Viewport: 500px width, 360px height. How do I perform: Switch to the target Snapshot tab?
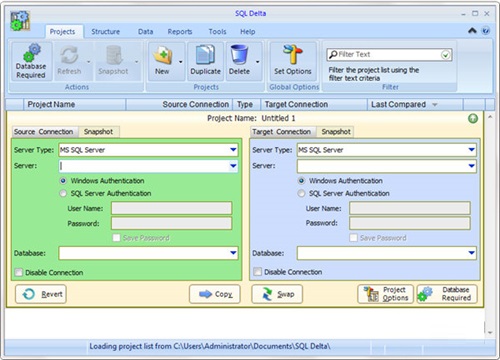pyautogui.click(x=336, y=132)
